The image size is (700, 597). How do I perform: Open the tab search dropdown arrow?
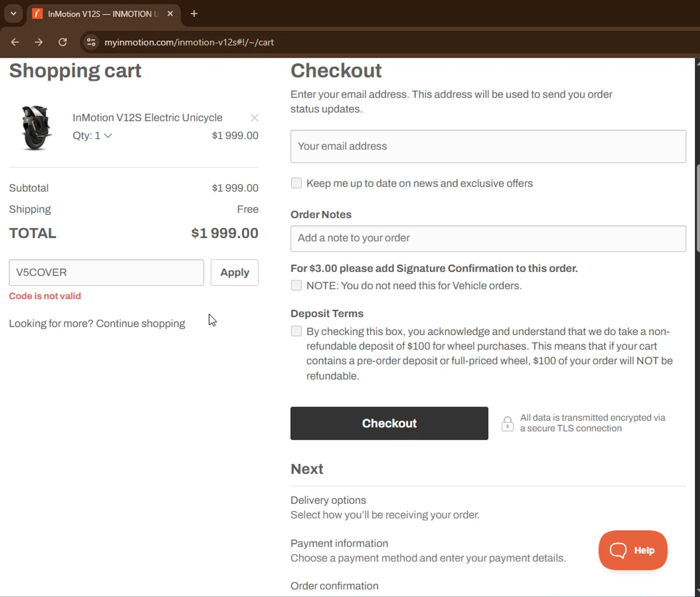pos(14,14)
